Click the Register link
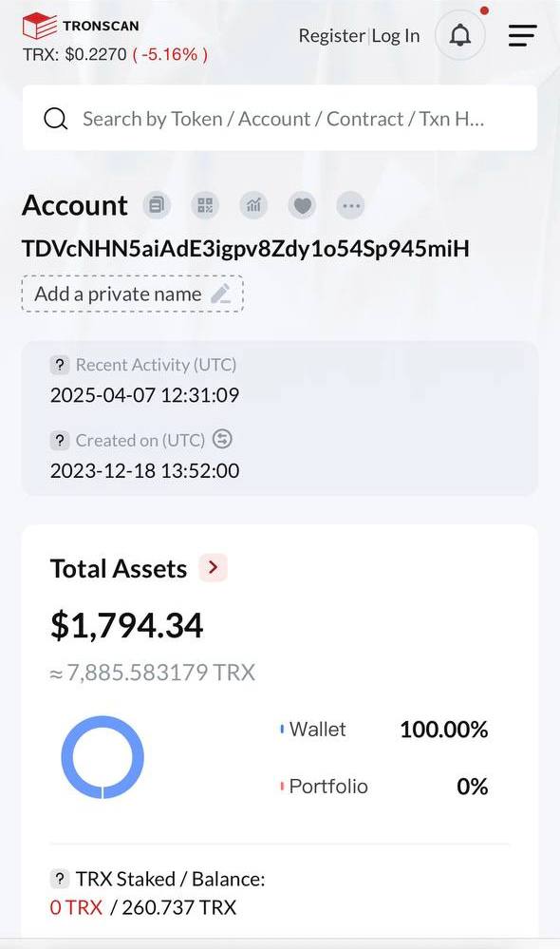This screenshot has height=949, width=560. pos(331,36)
